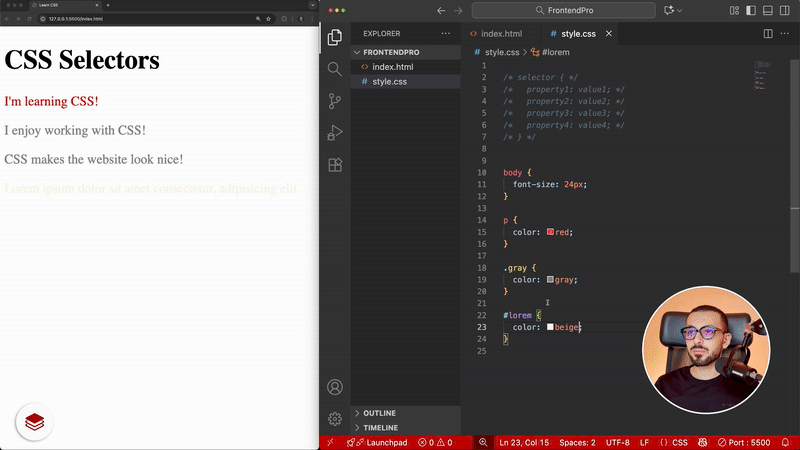The image size is (800, 450).
Task: Select index.html in the Explorer
Action: pos(392,67)
